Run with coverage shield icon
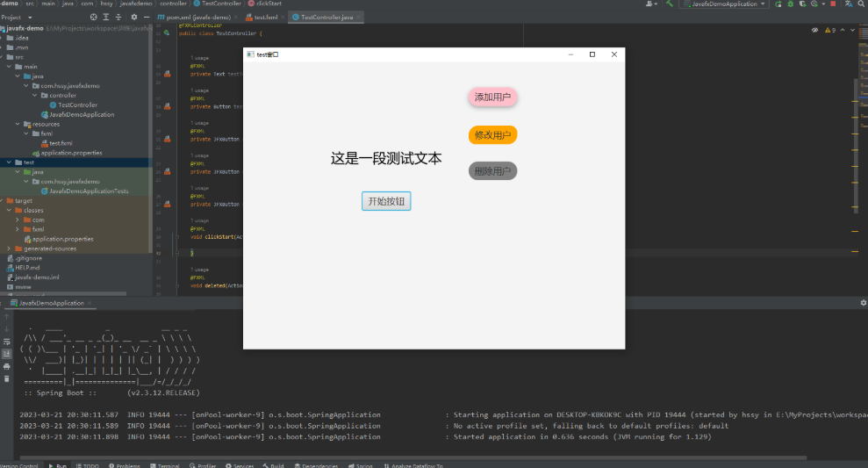The width and height of the screenshot is (868, 468). tap(802, 4)
